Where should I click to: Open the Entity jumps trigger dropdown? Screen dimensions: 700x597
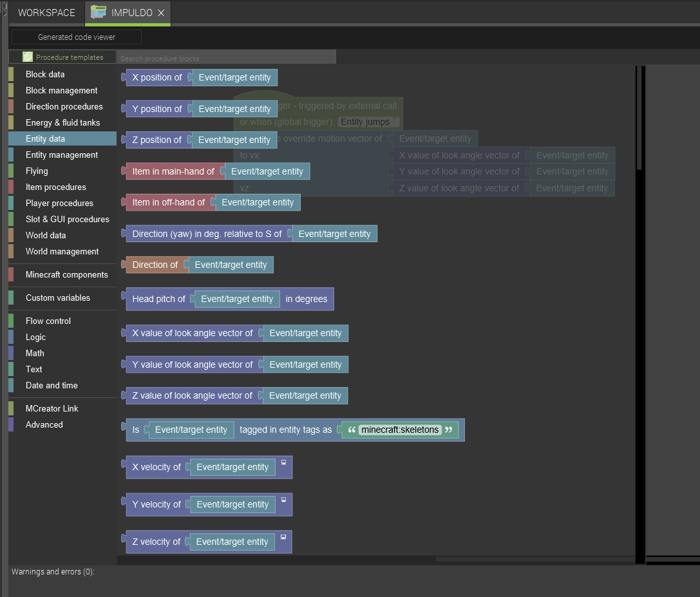click(368, 121)
